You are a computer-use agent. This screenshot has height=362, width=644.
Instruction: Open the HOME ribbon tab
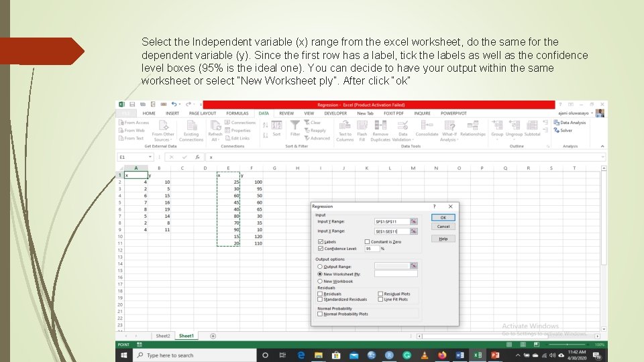point(149,113)
